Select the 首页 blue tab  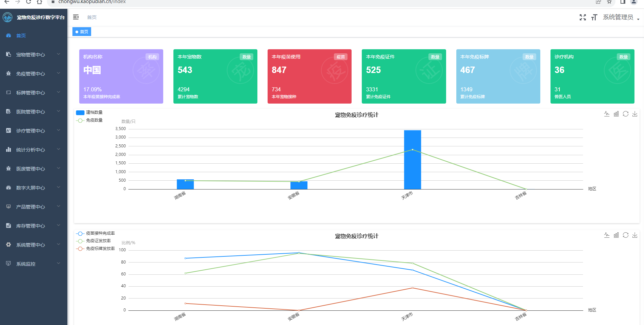coord(82,32)
